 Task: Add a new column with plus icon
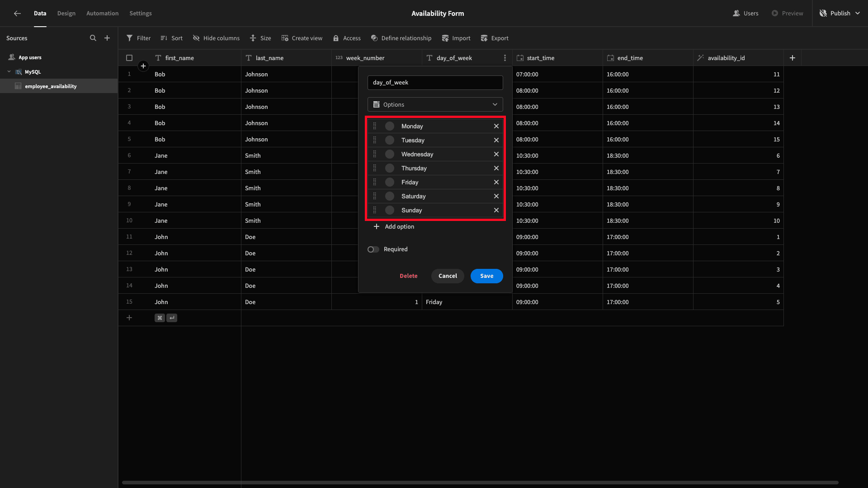click(793, 58)
